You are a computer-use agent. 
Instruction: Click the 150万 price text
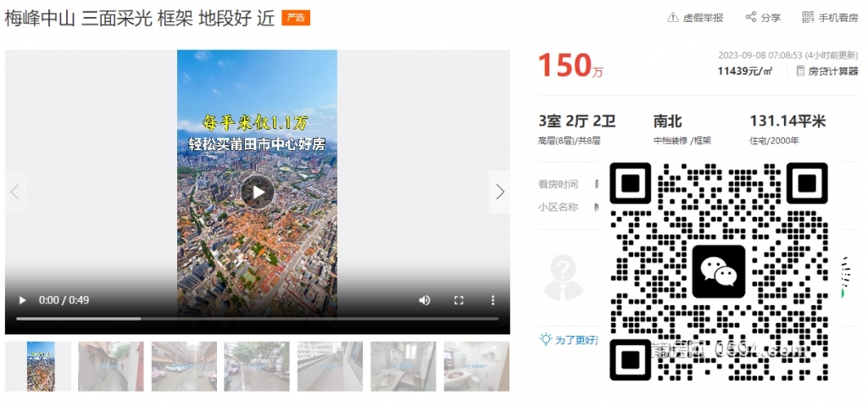pos(570,65)
